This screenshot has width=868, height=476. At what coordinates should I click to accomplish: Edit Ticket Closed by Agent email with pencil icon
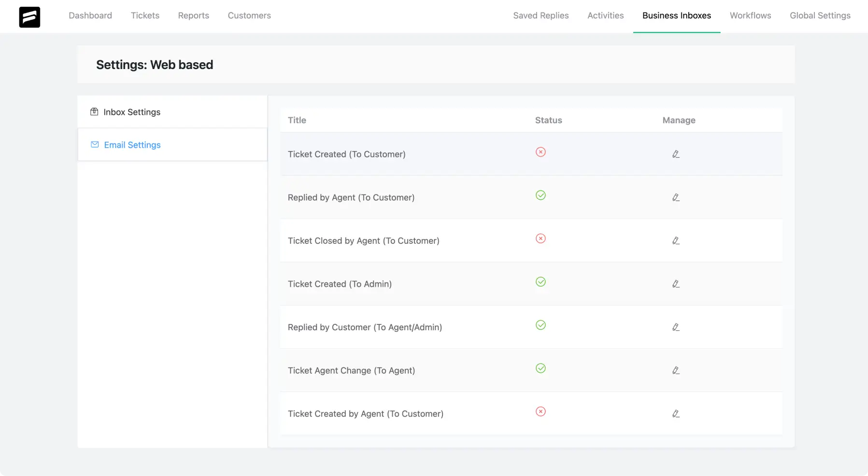coord(676,240)
